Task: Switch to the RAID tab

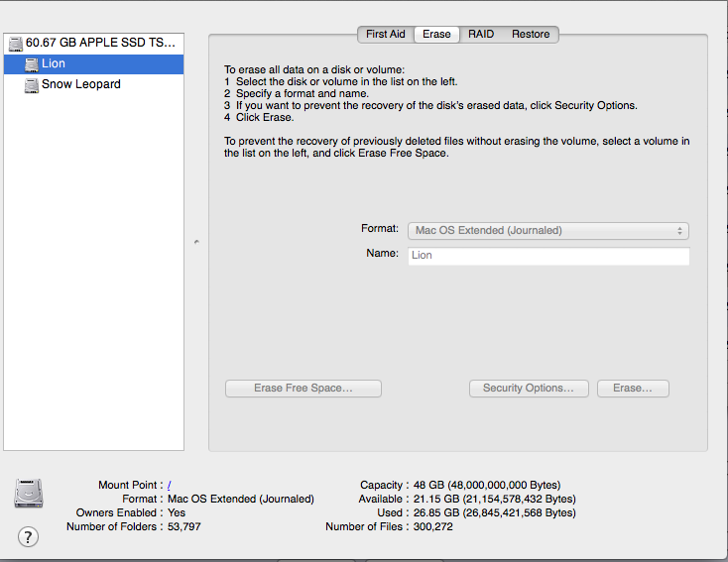Action: (481, 35)
